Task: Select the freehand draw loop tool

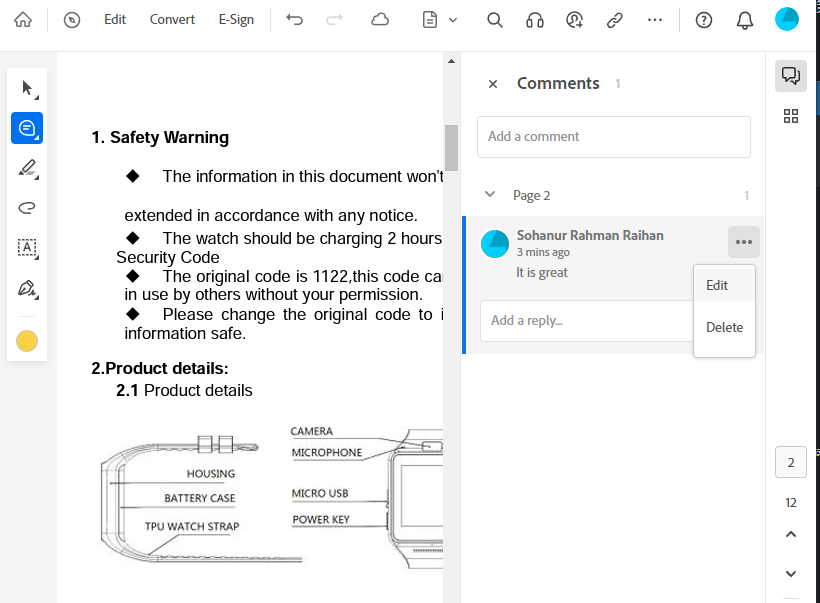Action: click(x=27, y=208)
